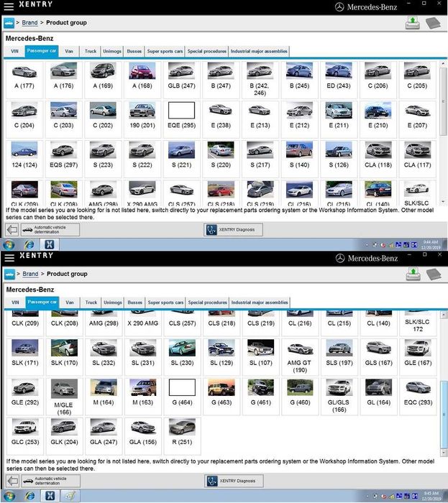
Task: Click back arrow button in lower window
Action: tap(12, 481)
